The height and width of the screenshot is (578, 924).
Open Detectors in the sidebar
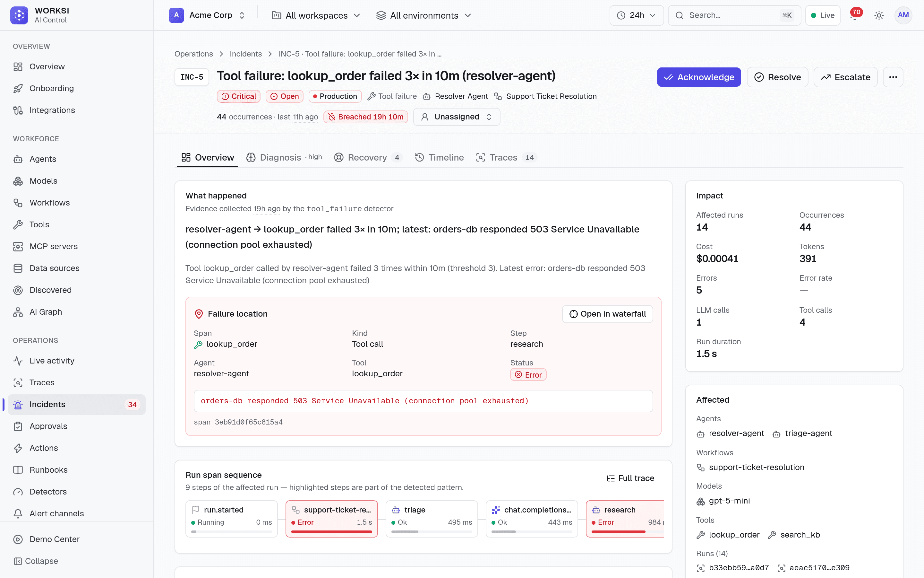77,492
